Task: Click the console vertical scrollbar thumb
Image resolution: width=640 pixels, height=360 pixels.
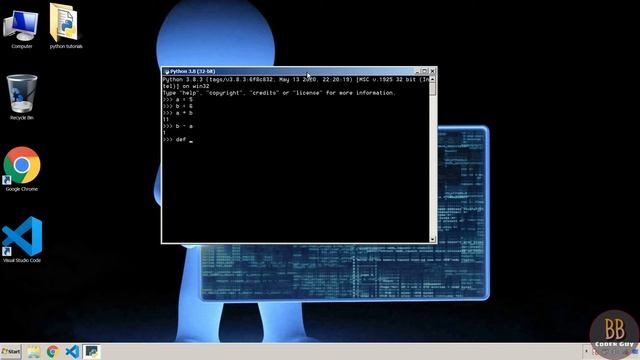Action: [433, 89]
